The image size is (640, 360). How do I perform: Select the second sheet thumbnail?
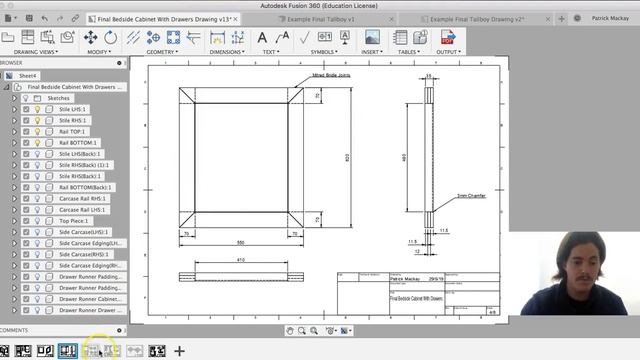(23, 351)
